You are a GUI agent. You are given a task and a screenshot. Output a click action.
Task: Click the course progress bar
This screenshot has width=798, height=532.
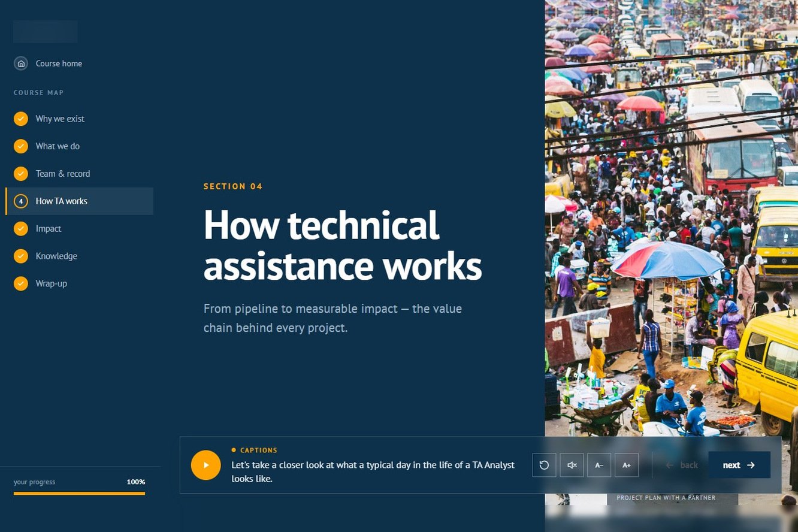pyautogui.click(x=79, y=494)
